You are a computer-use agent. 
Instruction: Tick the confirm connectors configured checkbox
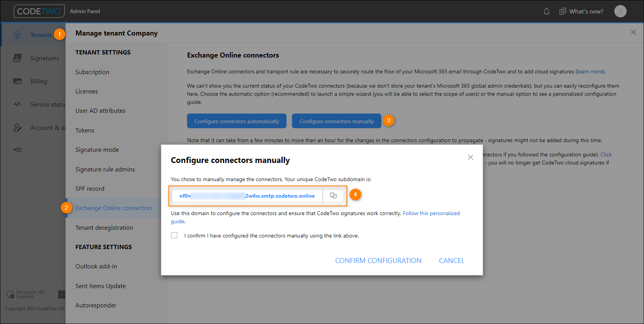[174, 235]
